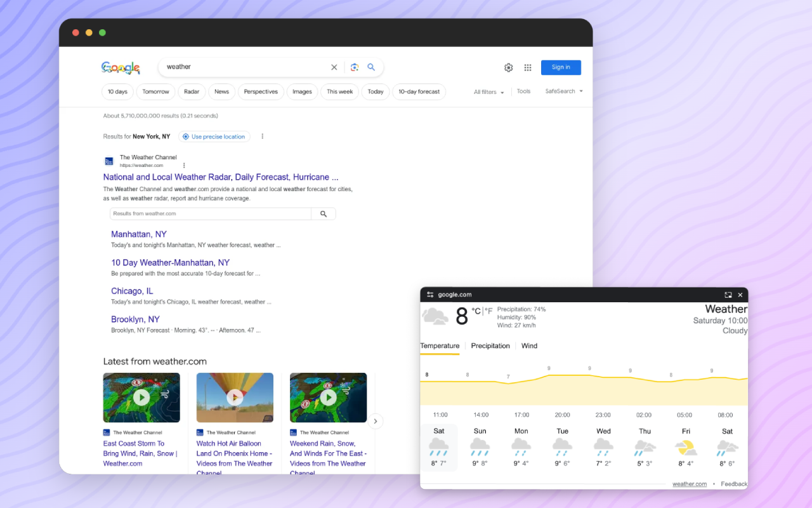
Task: Open weather.com link in the weather popup
Action: (x=690, y=484)
